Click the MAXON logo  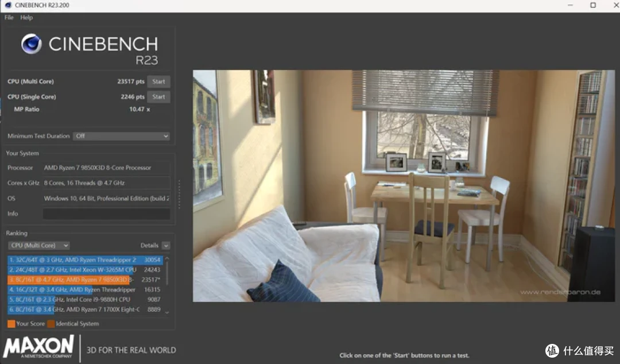(38, 347)
